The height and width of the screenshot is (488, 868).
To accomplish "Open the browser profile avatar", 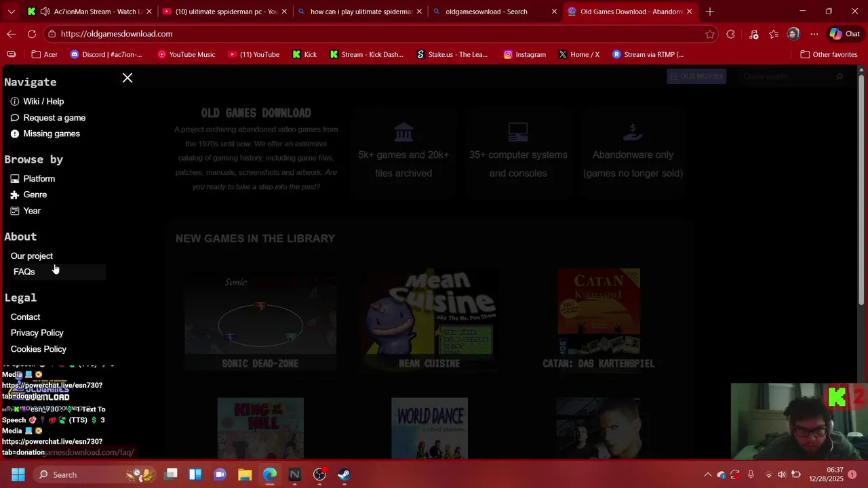I will pyautogui.click(x=793, y=34).
